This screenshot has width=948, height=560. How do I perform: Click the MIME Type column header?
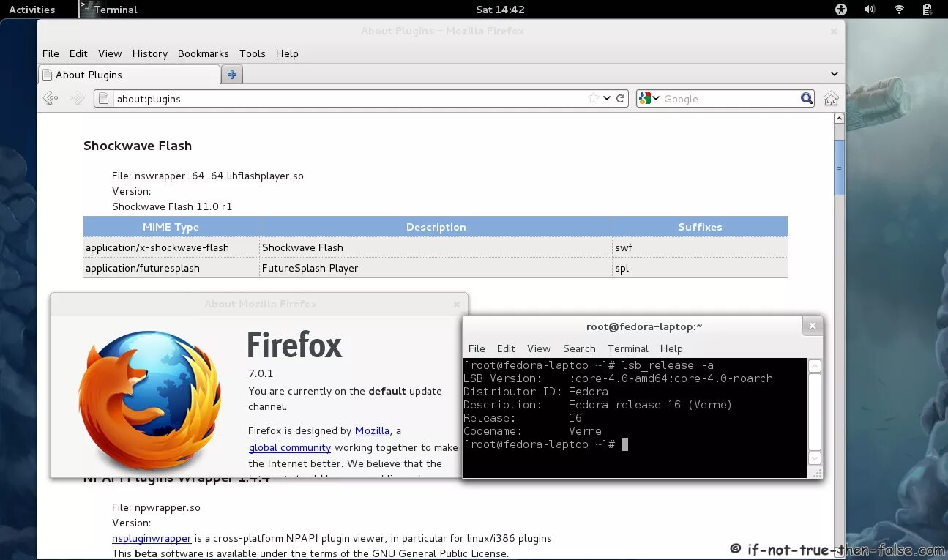pos(171,227)
